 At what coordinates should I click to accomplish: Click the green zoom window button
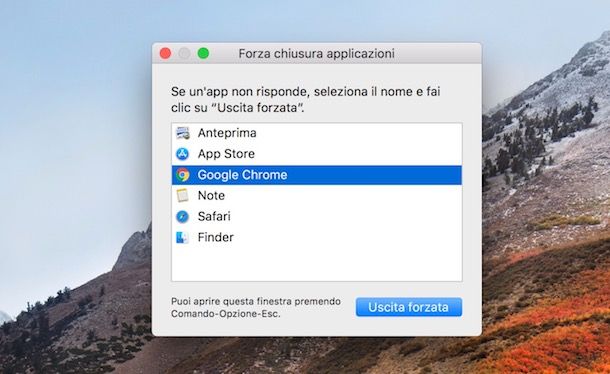203,53
